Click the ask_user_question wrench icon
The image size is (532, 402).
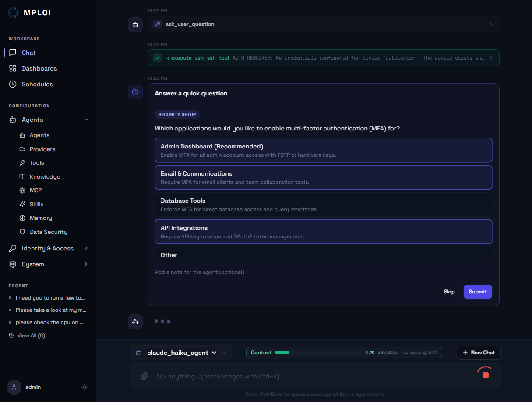(158, 24)
